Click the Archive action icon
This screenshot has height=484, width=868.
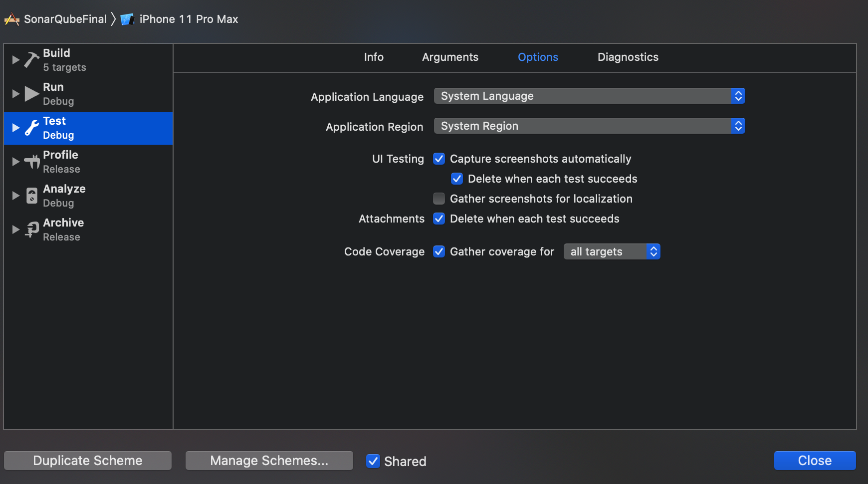point(31,230)
